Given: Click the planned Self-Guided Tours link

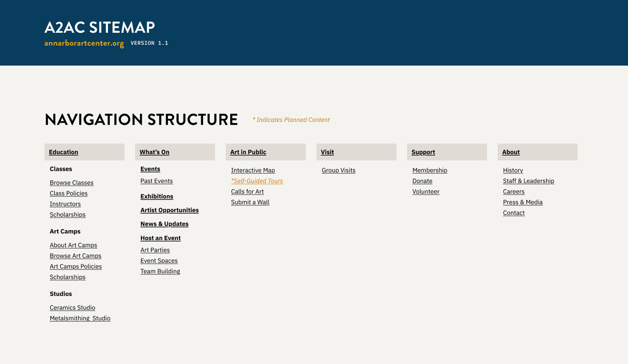Looking at the screenshot, I should point(257,181).
